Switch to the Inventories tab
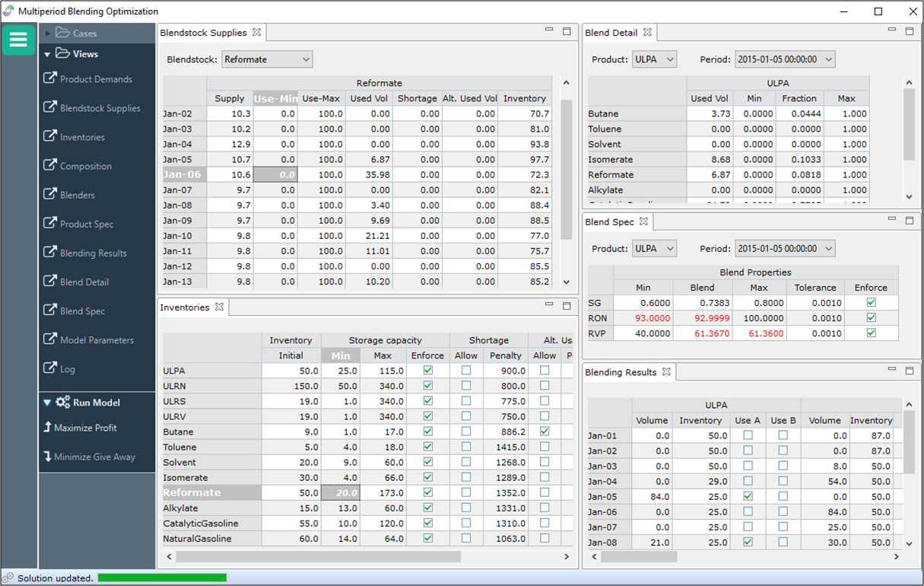The height and width of the screenshot is (586, 924). coord(185,307)
